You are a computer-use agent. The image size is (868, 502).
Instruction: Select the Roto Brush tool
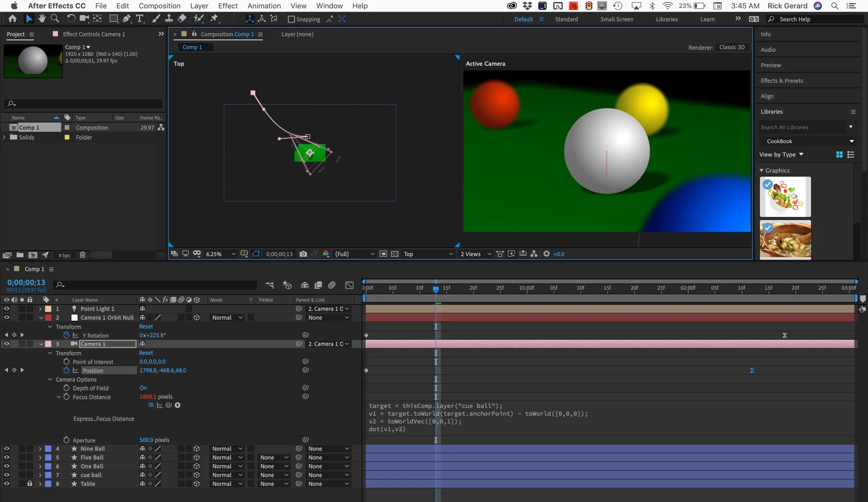[x=198, y=19]
